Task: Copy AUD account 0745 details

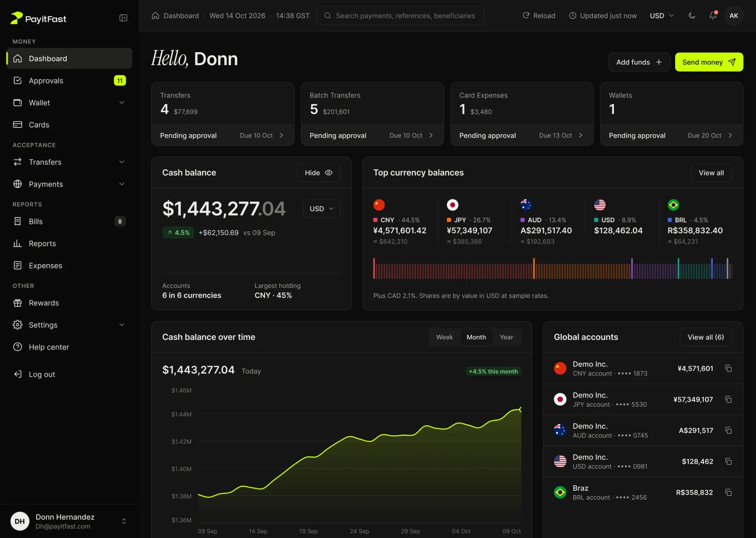Action: (728, 431)
